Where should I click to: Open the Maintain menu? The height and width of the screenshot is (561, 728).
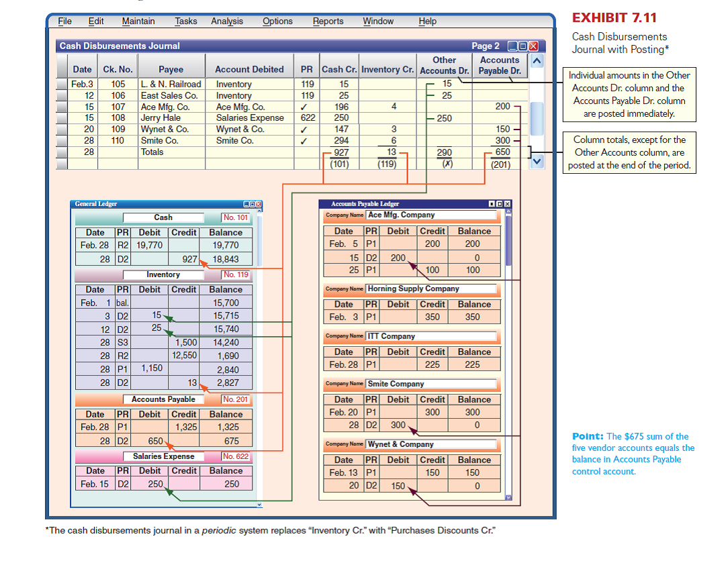point(138,21)
